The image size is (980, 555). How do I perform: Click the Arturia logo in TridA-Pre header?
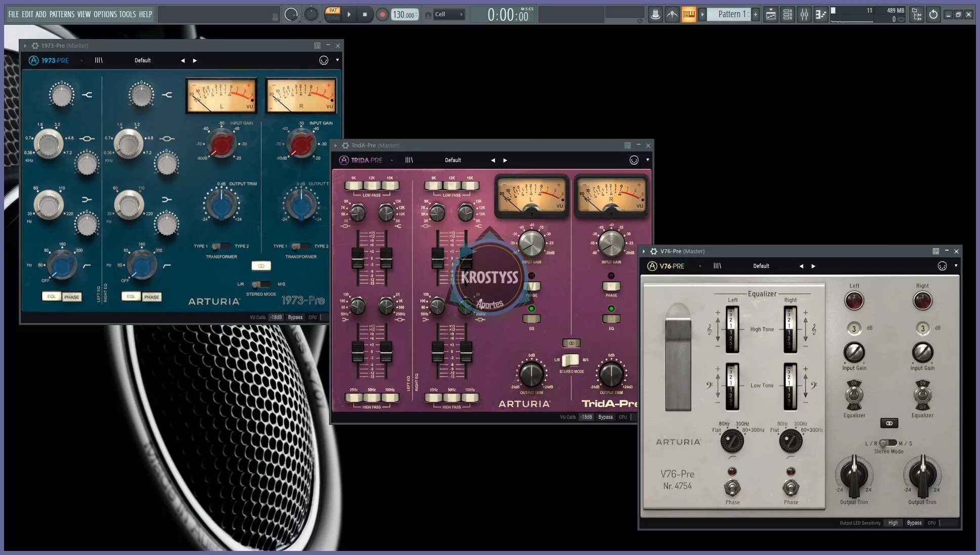coord(344,160)
